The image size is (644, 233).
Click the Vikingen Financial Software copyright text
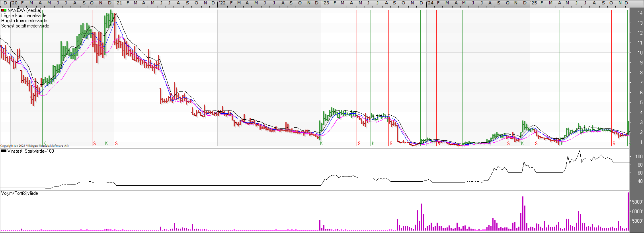[x=34, y=146]
